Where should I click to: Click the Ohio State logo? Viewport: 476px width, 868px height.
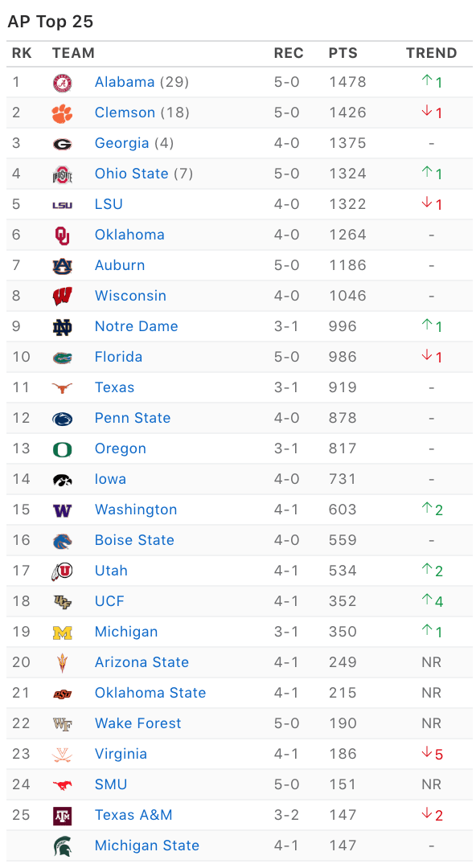pos(62,174)
